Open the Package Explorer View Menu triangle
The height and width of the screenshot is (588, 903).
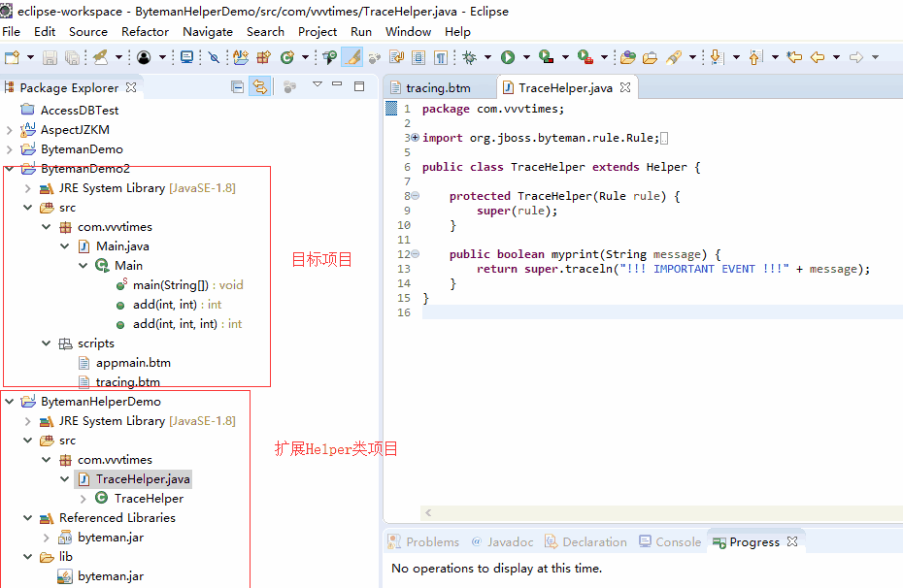point(318,84)
